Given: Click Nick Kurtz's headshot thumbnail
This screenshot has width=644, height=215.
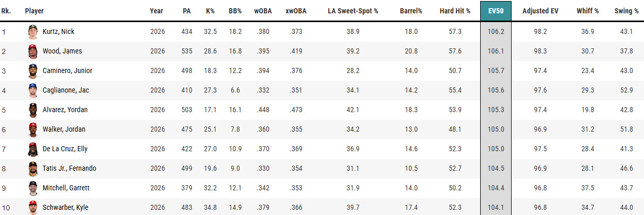Looking at the screenshot, I should coord(33,32).
